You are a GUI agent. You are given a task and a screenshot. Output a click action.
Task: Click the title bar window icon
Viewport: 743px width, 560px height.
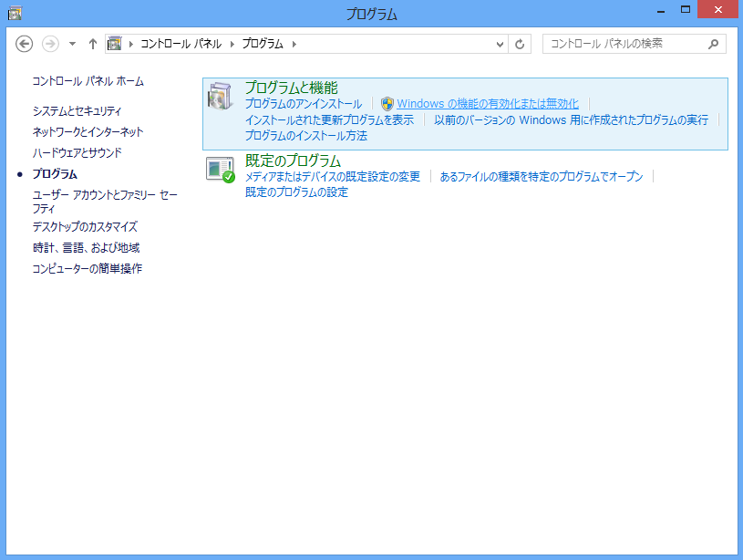coord(15,13)
